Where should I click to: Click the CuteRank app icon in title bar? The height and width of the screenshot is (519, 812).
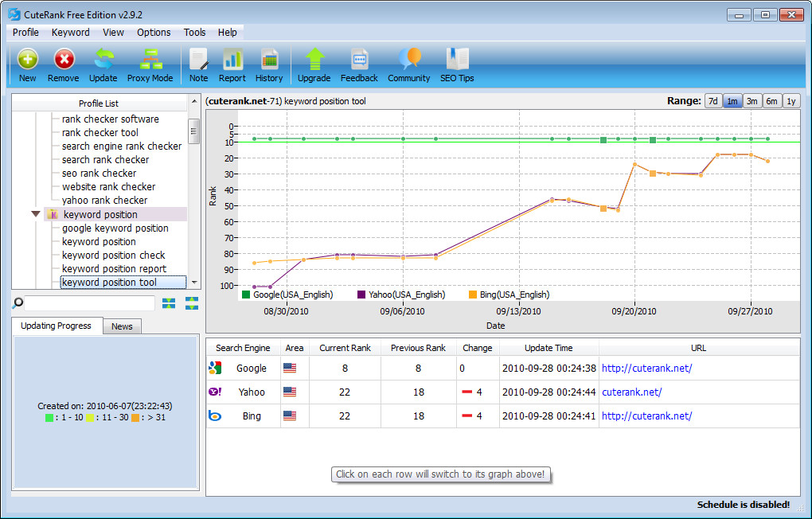click(14, 14)
